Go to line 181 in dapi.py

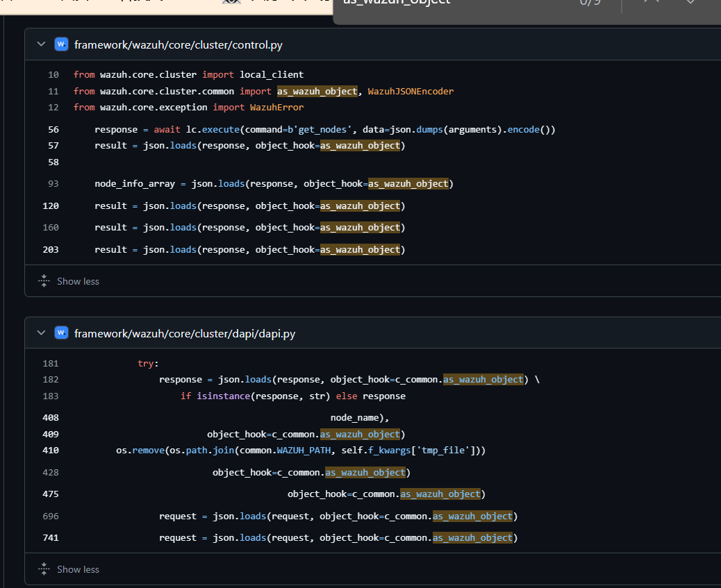51,363
